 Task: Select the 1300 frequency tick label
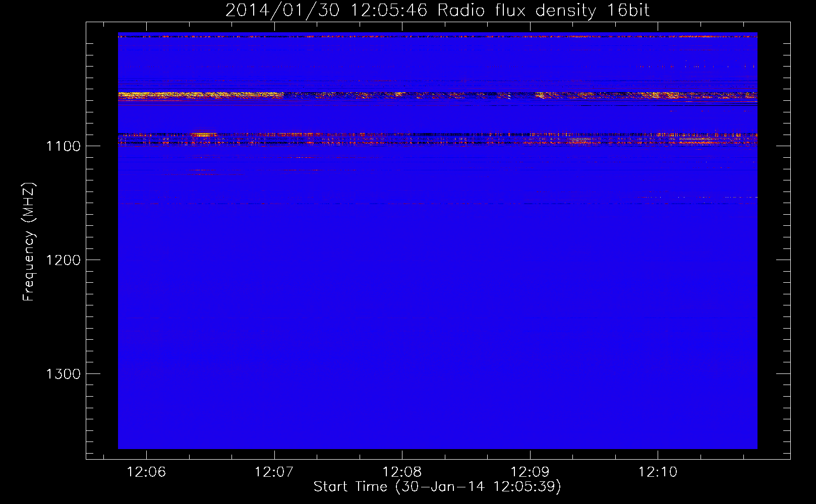(x=63, y=374)
